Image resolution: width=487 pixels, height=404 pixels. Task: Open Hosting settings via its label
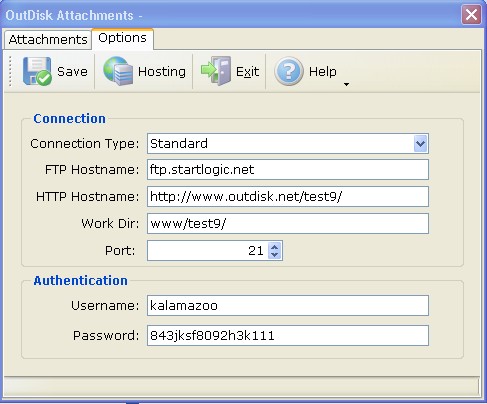tap(162, 72)
